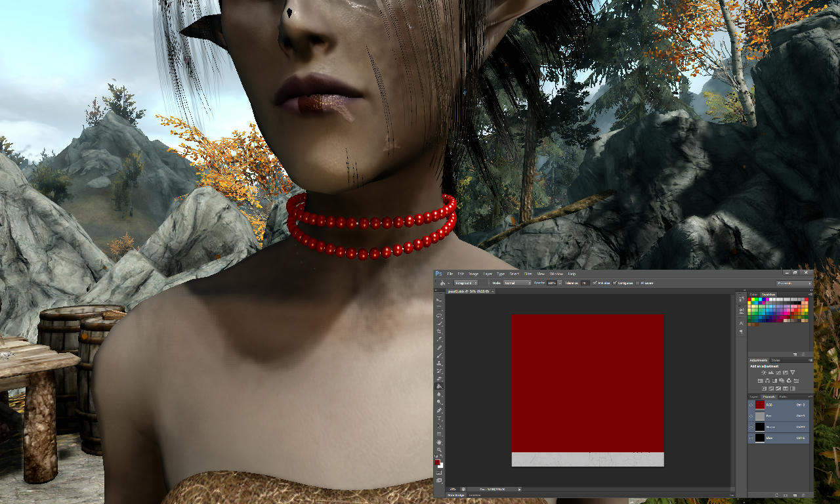The image size is (840, 504).
Task: Enable the Anti-alias checkbox
Action: 595,283
